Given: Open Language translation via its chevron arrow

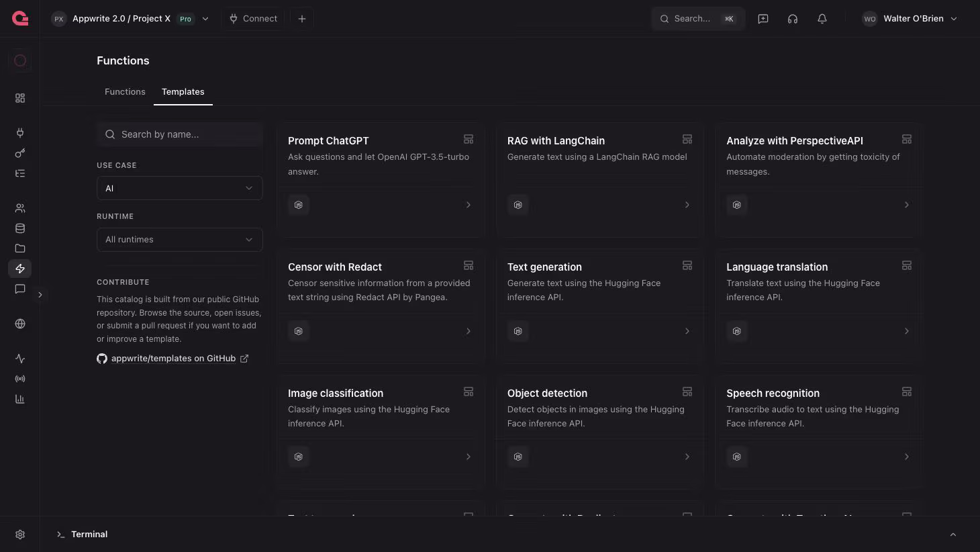Looking at the screenshot, I should (x=907, y=331).
